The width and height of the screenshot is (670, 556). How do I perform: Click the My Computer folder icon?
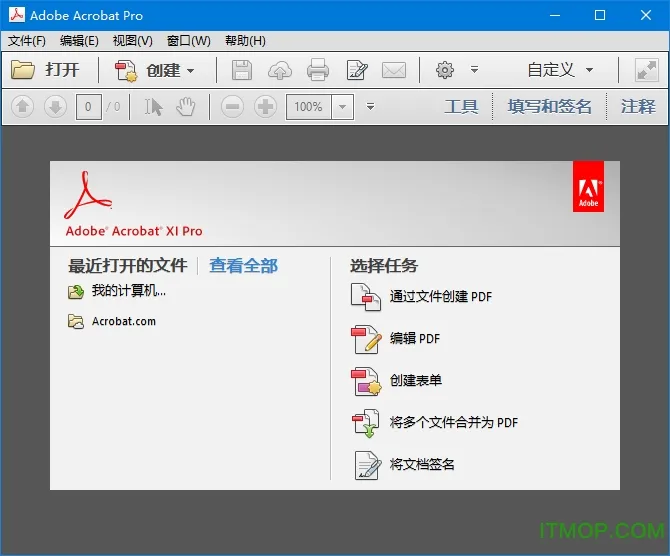tap(76, 292)
